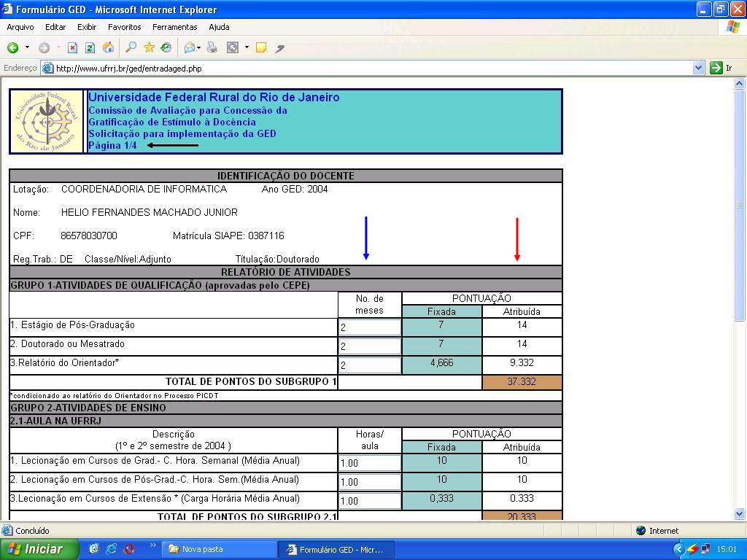Click the grey Forward arrow button
Viewport: 747px width, 560px height.
point(44,47)
